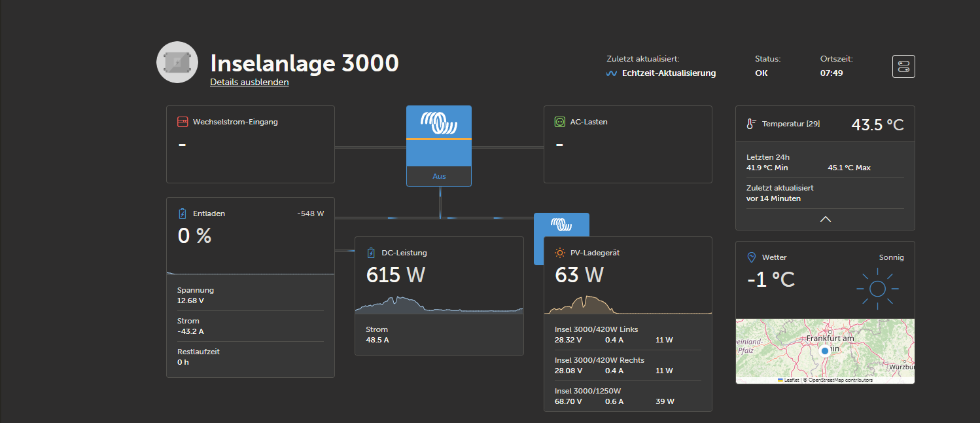The image size is (980, 423).
Task: Click the solar charger Victron logo tile
Action: coord(561,225)
